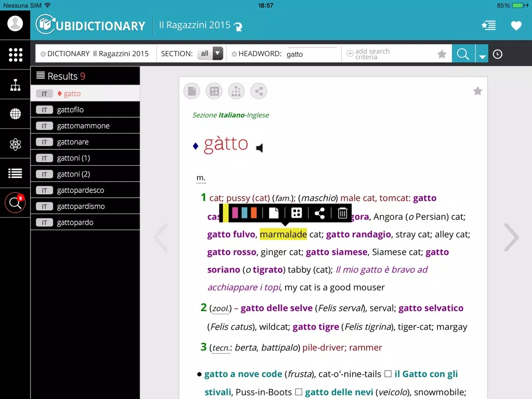Go to previous entry arrow
Screen dimensions: 532x399
click(x=161, y=237)
